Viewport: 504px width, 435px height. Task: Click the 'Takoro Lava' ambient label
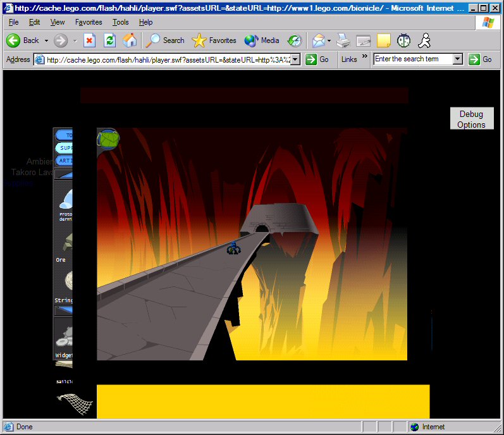[x=32, y=172]
